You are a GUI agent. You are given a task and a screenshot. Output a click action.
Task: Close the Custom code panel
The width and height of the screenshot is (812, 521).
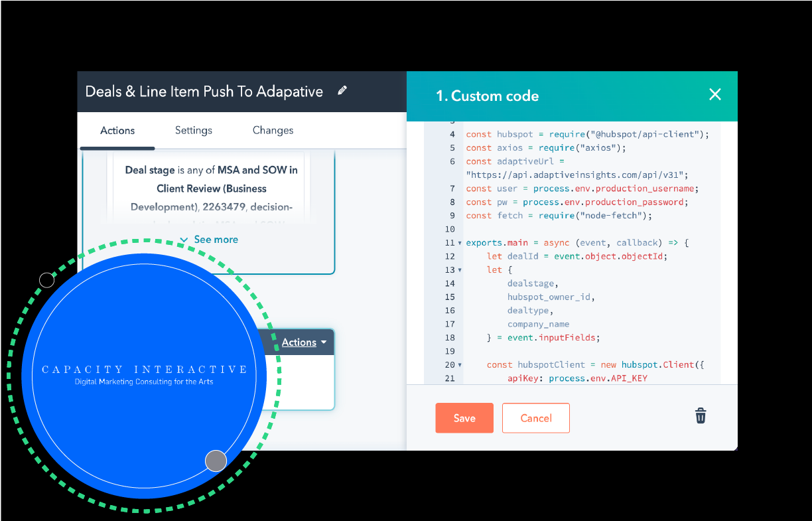[715, 95]
